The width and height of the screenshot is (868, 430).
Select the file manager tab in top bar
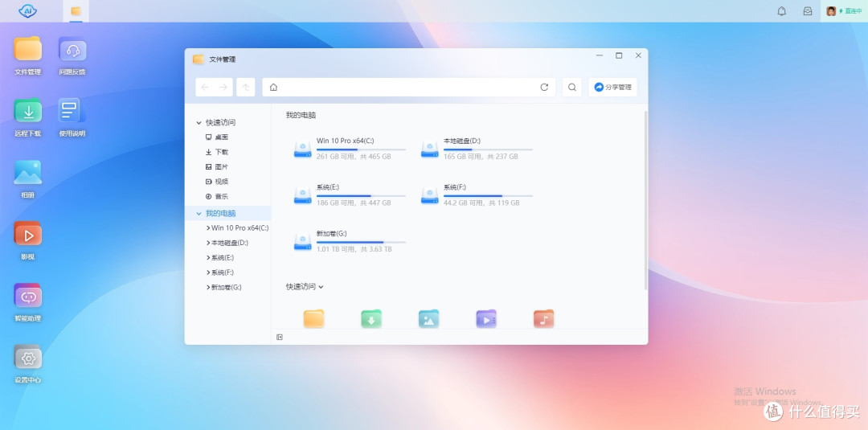(76, 11)
